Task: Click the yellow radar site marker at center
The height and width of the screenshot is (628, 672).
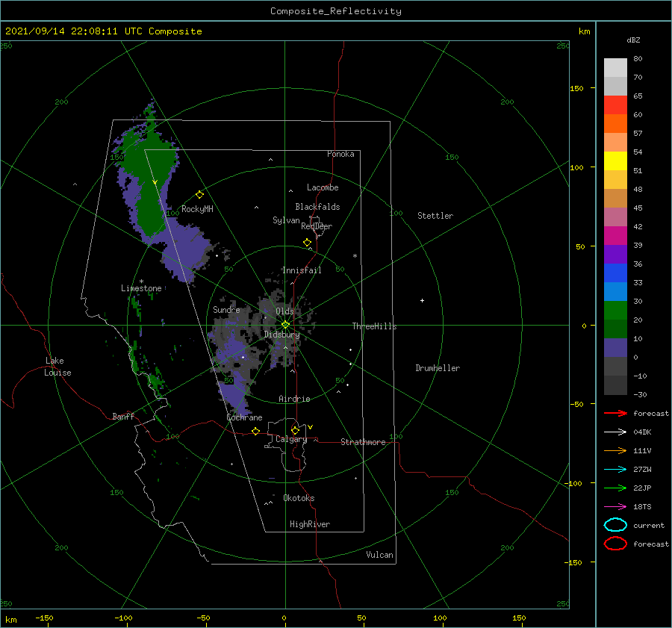Action: 285,325
